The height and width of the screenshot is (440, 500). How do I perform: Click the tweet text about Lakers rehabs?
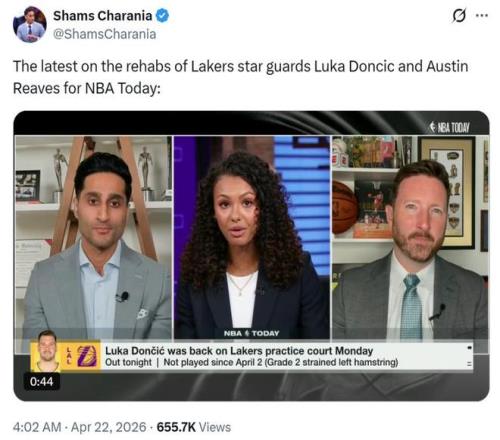pos(240,77)
